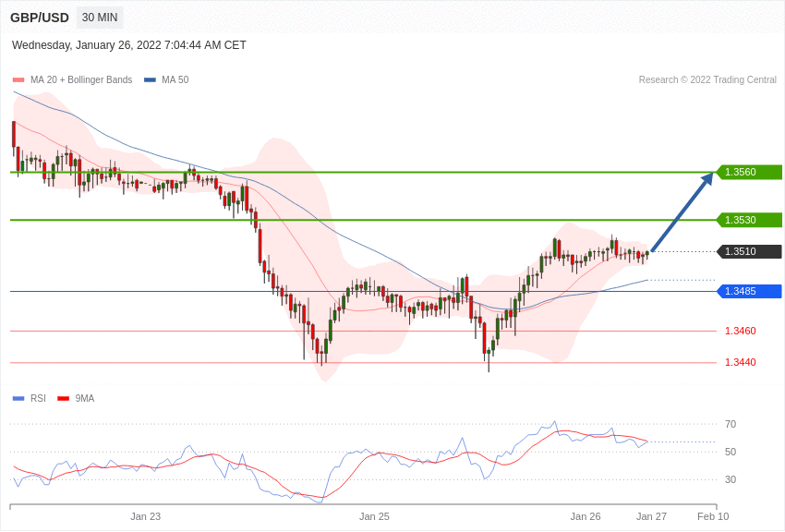Click the red 9MA legend swatch

[64, 399]
